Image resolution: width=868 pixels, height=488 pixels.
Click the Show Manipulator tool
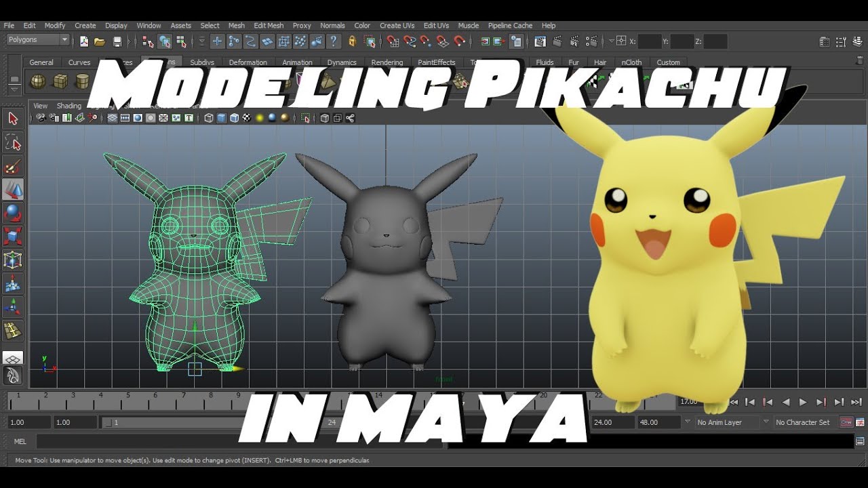pos(13,307)
